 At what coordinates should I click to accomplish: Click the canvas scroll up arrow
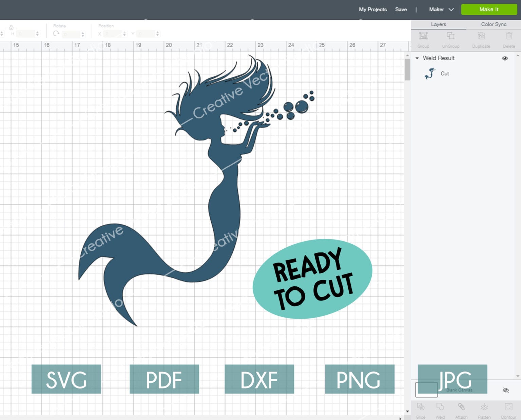[x=407, y=55]
